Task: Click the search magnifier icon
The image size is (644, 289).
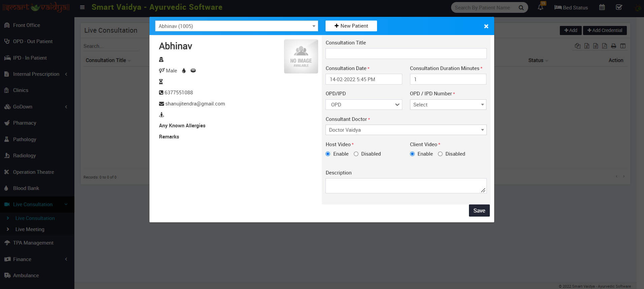Action: [521, 8]
